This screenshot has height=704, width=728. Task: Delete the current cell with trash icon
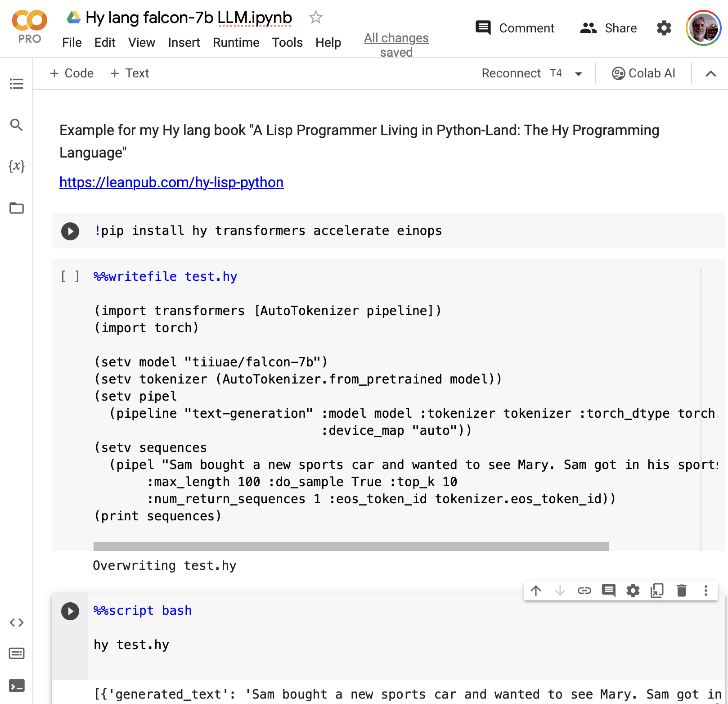(681, 591)
